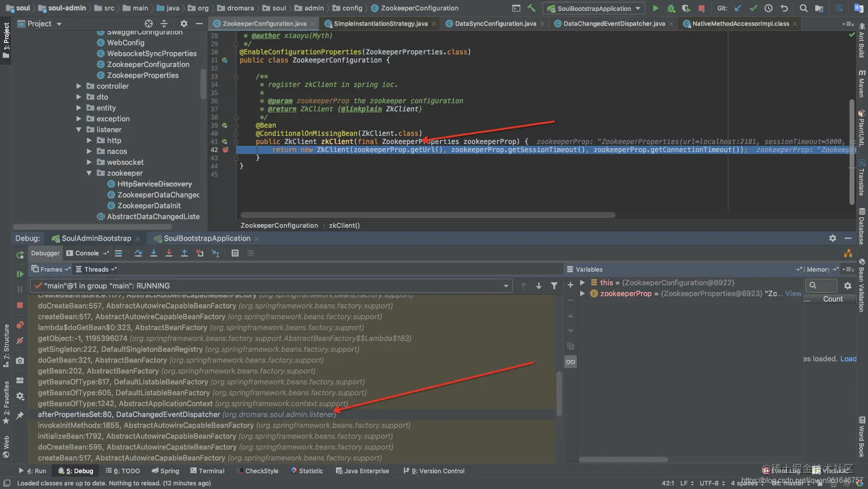Expand the controller folder
The image size is (868, 489).
point(79,86)
